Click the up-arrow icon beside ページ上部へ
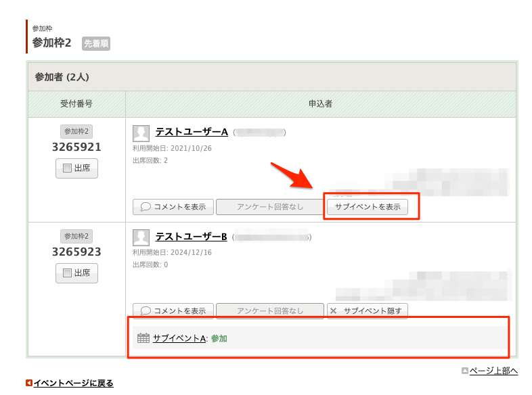Viewport: 532px width, 395px height. pyautogui.click(x=464, y=371)
